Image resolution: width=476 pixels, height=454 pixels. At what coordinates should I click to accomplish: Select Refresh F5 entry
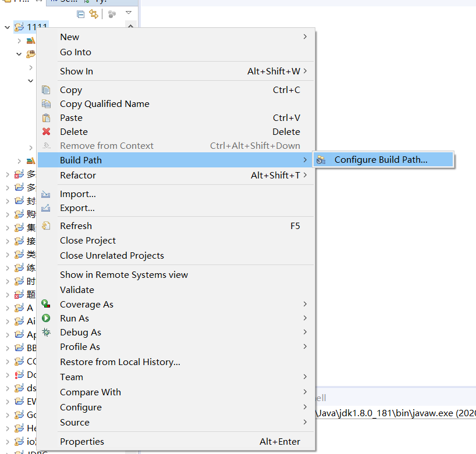(176, 226)
